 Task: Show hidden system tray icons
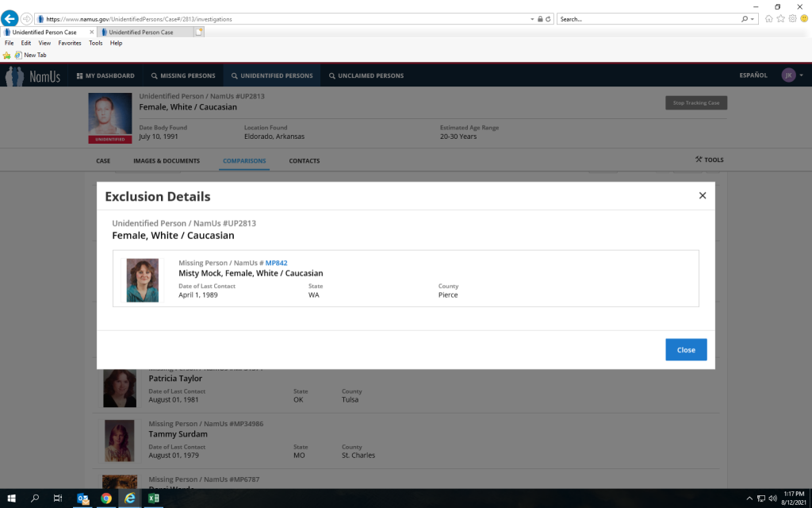[749, 498]
